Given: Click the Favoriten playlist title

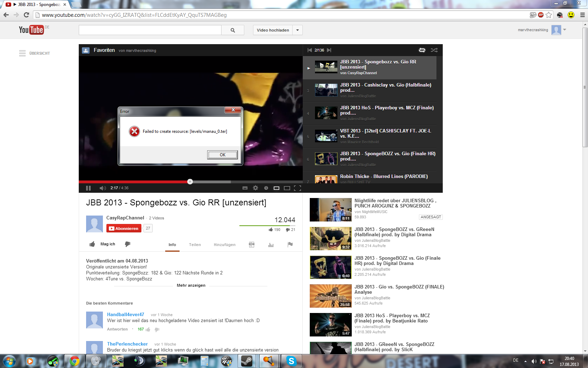Looking at the screenshot, I should 104,50.
